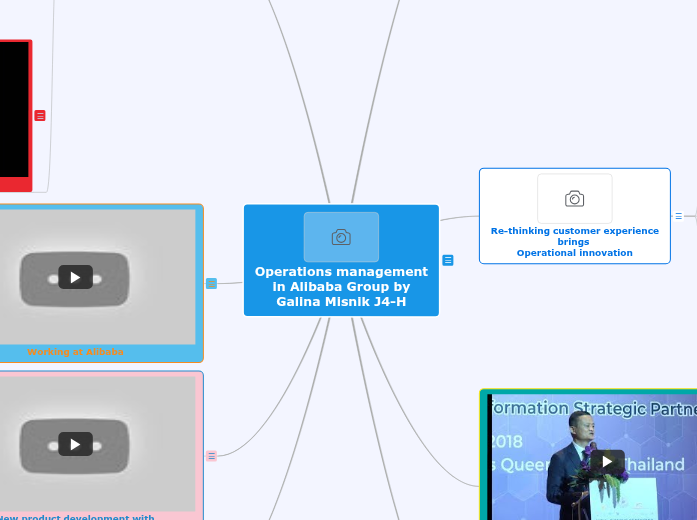Select the Working at Alibaba label
Screen dimensions: 697x520
pos(76,352)
